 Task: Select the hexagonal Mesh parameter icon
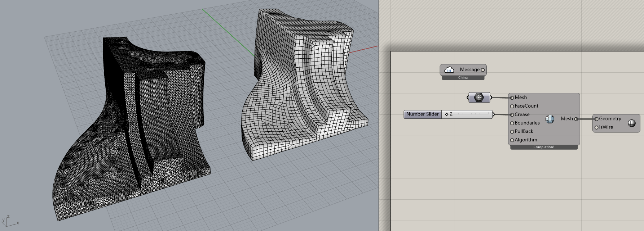(479, 97)
